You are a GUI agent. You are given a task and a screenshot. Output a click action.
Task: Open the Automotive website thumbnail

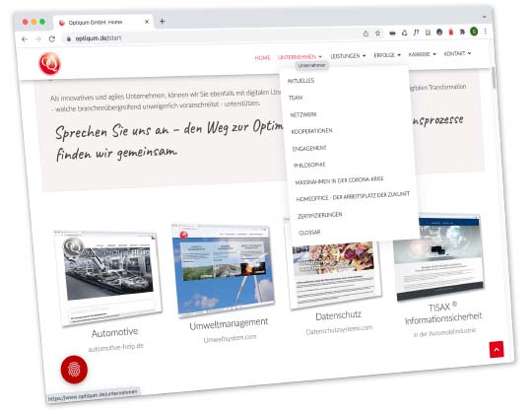(x=108, y=278)
